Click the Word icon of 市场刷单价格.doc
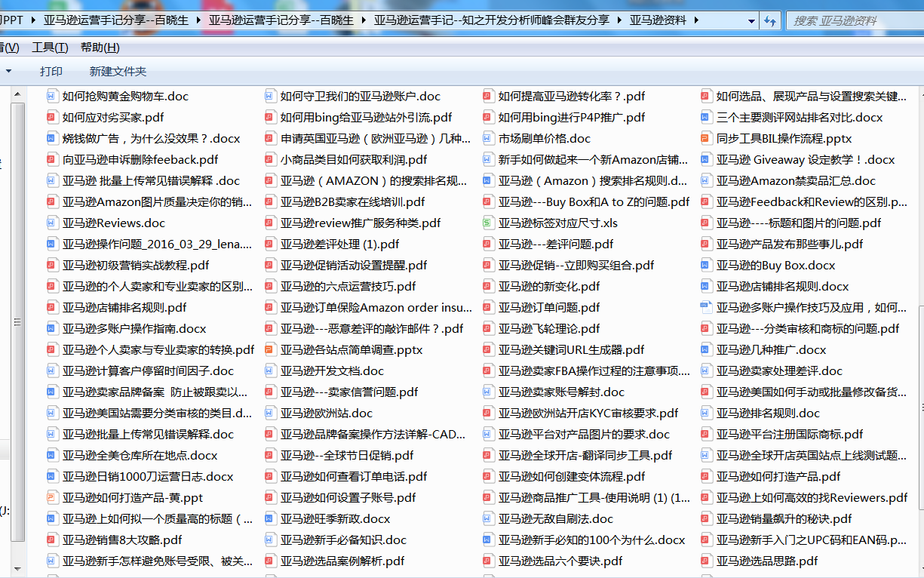This screenshot has height=578, width=924. click(x=488, y=138)
